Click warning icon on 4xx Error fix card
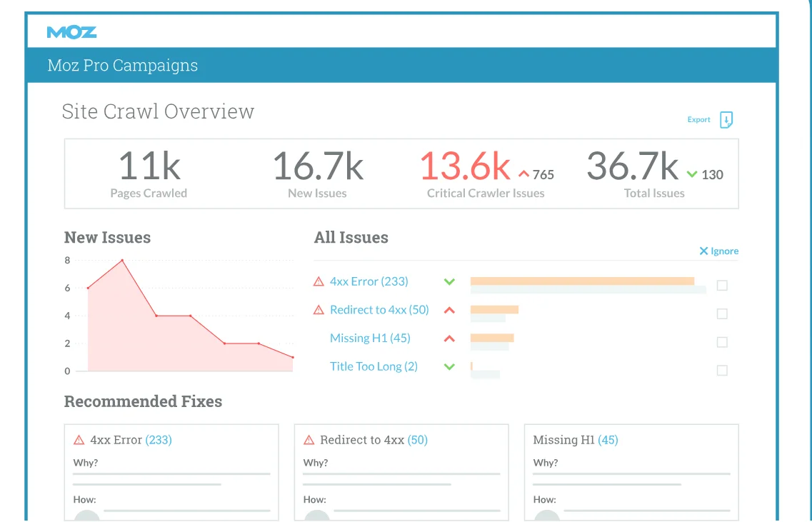 click(77, 440)
